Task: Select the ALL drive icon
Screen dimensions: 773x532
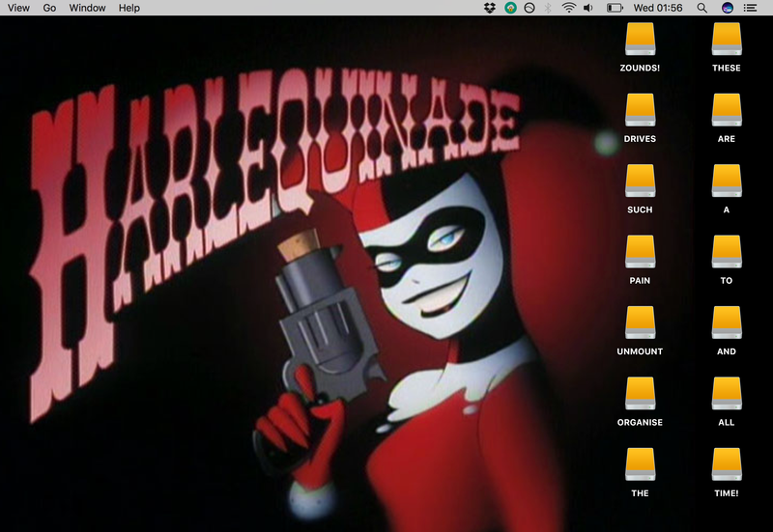Action: [x=727, y=394]
